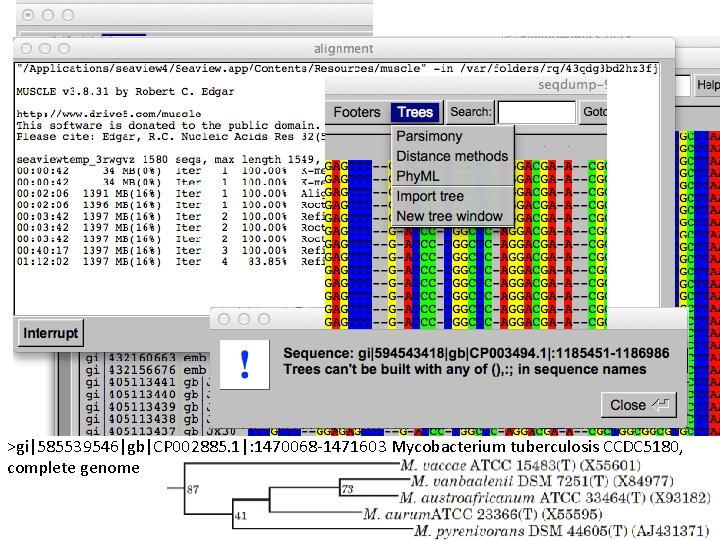This screenshot has width=720, height=540.
Task: Click the M. pyrenivorans DSM 44605 tree label
Action: pos(561,531)
